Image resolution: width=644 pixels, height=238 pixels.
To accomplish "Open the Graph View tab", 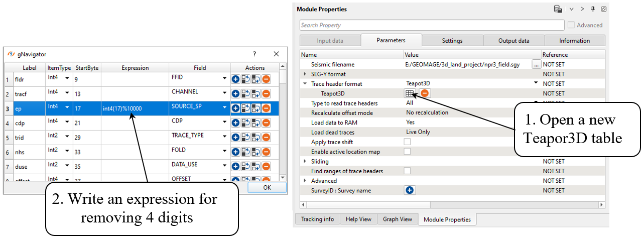I will [x=397, y=219].
